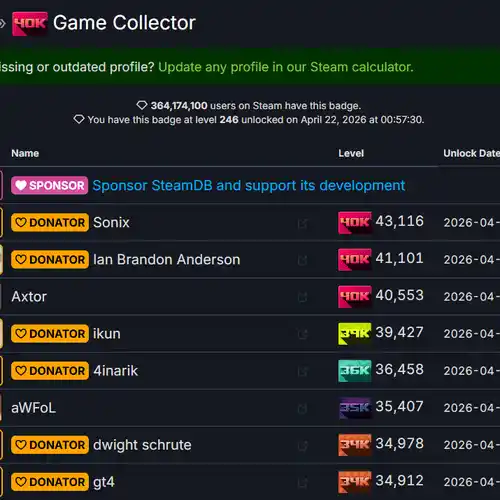Viewport: 500px width, 500px height.
Task: Sort by the Unlock Date column header
Action: click(471, 153)
